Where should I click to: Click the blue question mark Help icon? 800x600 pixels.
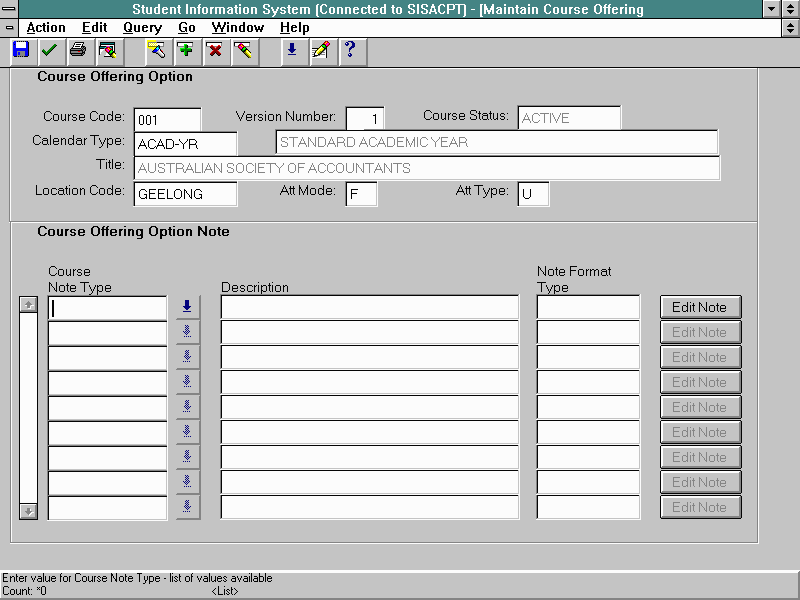[x=349, y=50]
